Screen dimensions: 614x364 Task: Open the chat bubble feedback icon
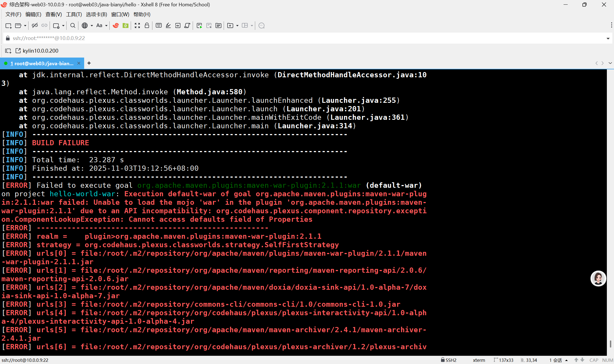pyautogui.click(x=261, y=25)
